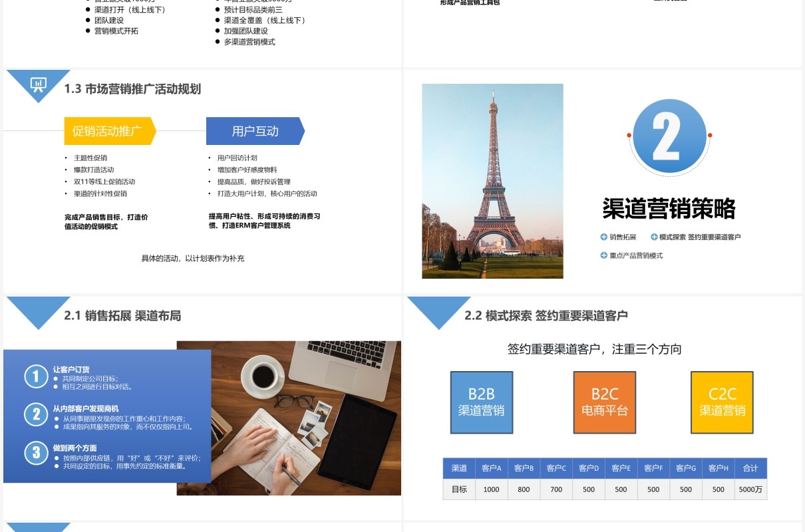The height and width of the screenshot is (532, 805).
Task: Click the plus icon before 销售拓展
Action: coord(603,237)
